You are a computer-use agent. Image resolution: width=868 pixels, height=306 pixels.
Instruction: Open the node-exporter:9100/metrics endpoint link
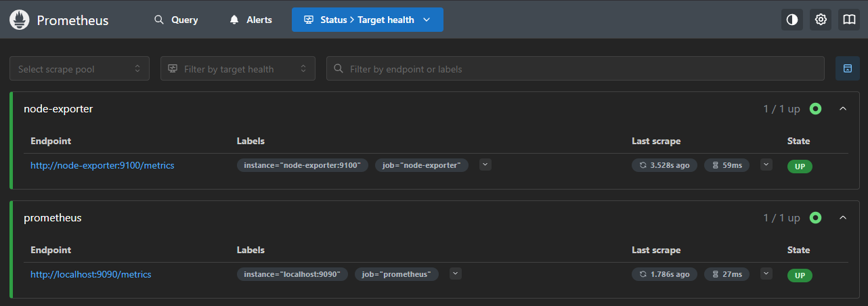[x=102, y=165]
